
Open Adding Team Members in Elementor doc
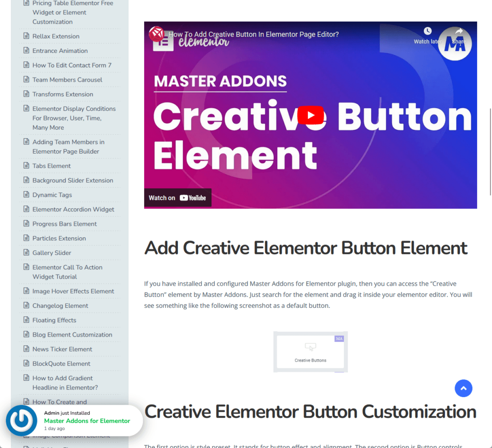pos(68,146)
